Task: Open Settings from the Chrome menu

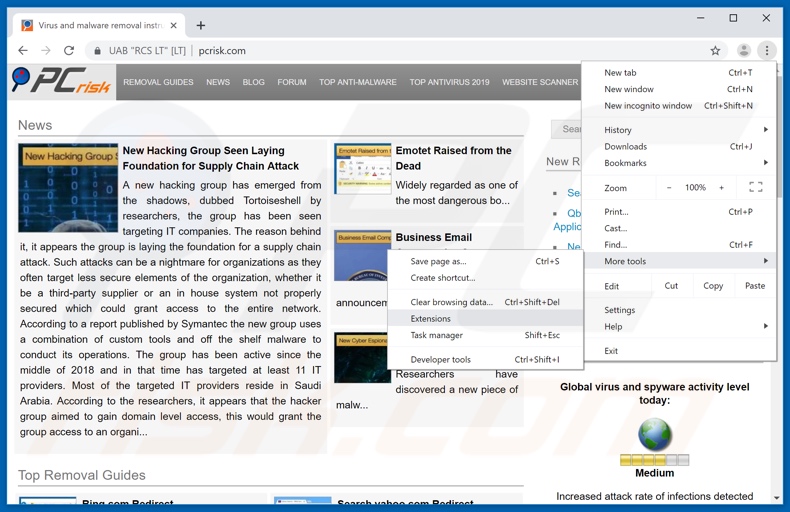Action: 678,310
